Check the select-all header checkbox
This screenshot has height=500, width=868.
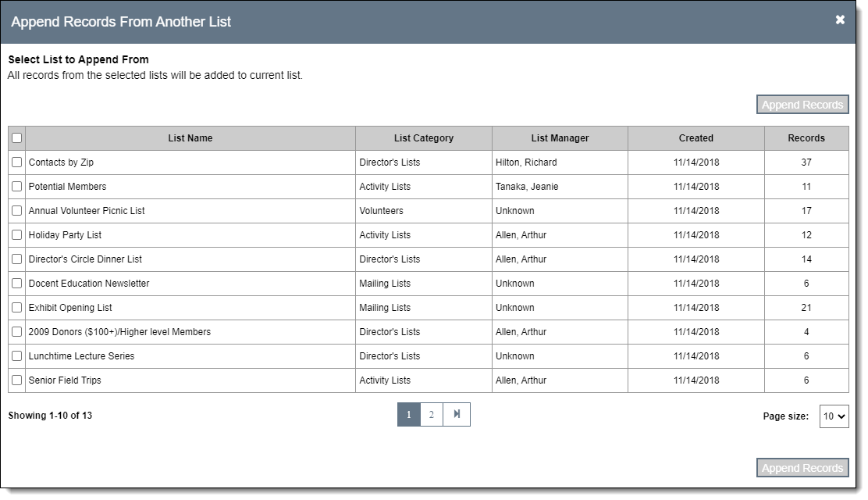tap(17, 138)
